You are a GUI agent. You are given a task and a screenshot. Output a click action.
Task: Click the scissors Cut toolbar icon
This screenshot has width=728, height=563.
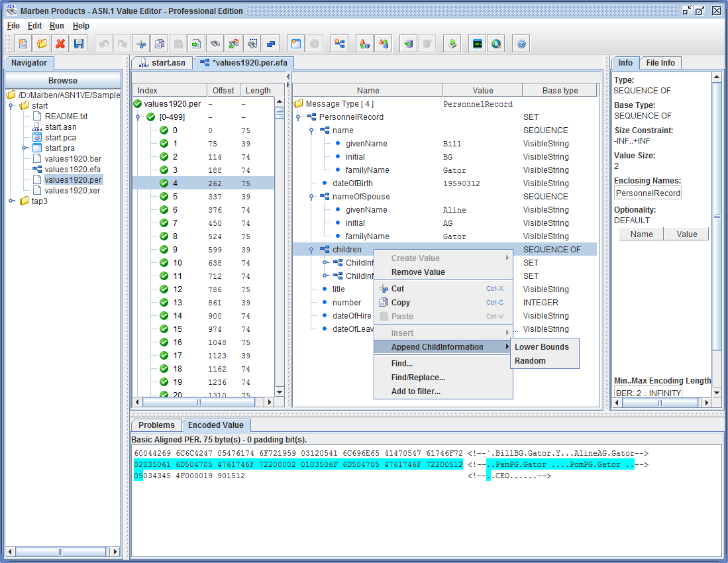coord(141,44)
